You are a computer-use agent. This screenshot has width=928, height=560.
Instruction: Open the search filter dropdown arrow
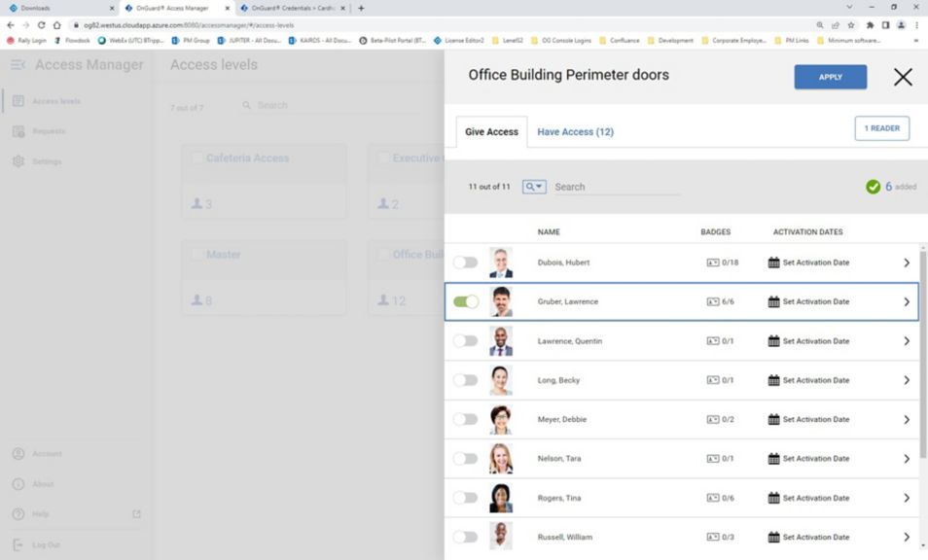[541, 186]
